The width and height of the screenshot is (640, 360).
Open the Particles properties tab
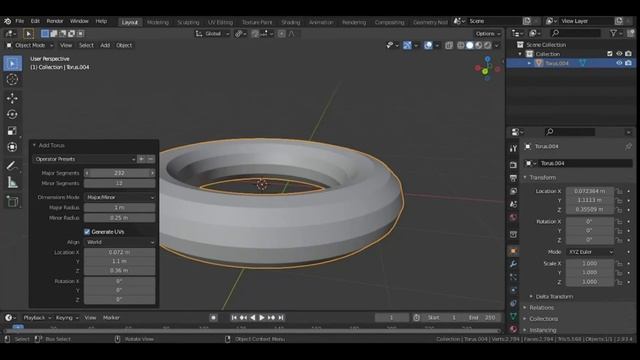click(x=513, y=277)
